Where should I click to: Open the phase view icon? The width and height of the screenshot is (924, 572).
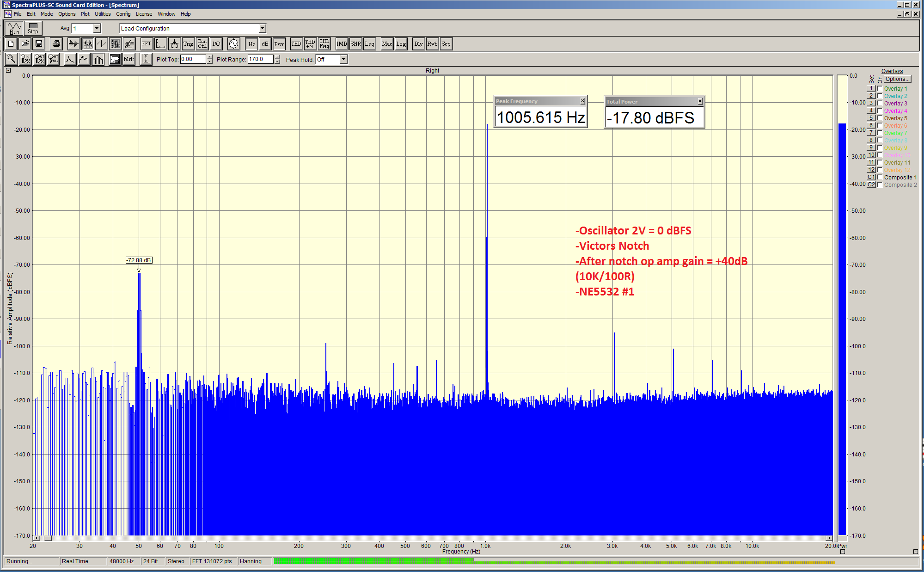(101, 44)
